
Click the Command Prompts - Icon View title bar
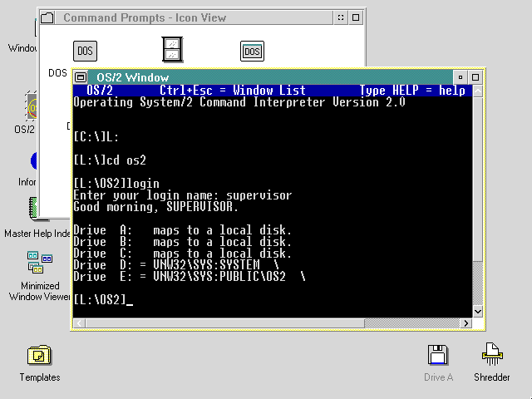click(x=194, y=17)
